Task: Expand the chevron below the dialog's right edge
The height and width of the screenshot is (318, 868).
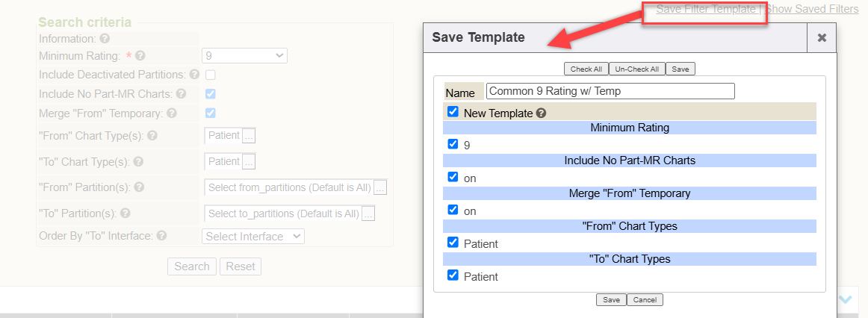Action: coord(846,299)
